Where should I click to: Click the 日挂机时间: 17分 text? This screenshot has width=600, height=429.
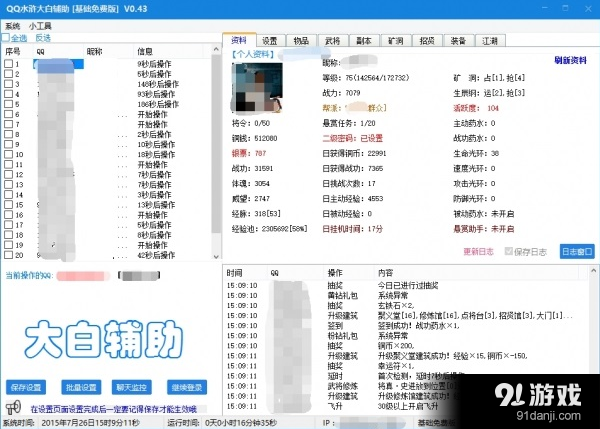[352, 229]
